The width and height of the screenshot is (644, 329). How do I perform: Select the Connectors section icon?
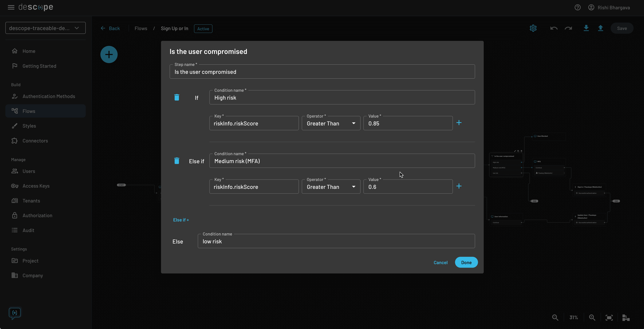click(x=15, y=141)
